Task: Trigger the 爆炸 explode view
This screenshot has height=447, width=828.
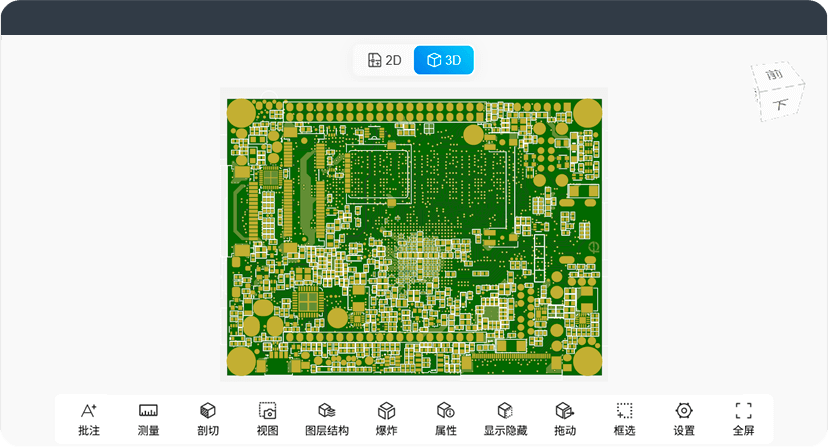Action: point(386,418)
